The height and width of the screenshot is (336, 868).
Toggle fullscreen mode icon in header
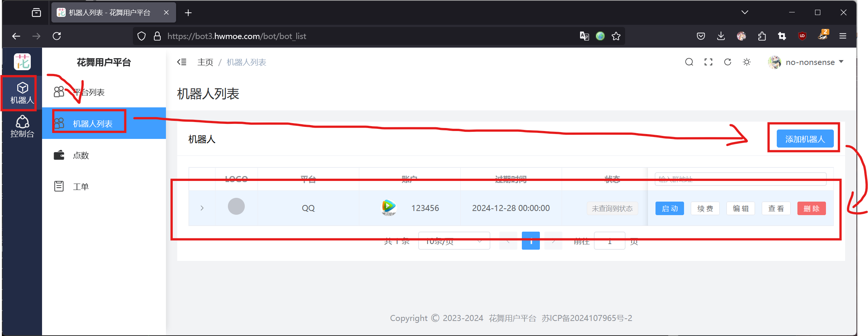[708, 62]
